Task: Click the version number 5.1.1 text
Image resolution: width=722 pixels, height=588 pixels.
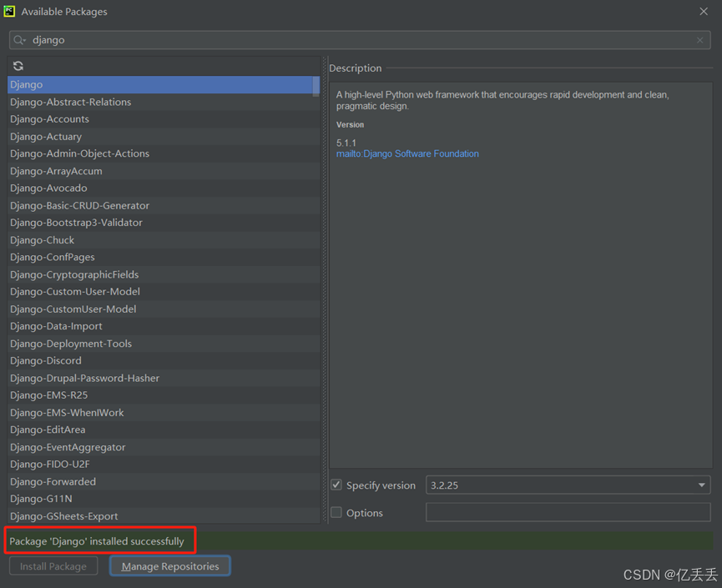Action: [x=346, y=143]
